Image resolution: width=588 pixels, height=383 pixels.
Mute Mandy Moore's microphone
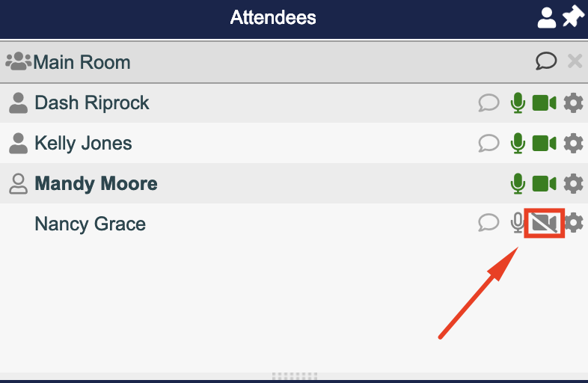[517, 183]
